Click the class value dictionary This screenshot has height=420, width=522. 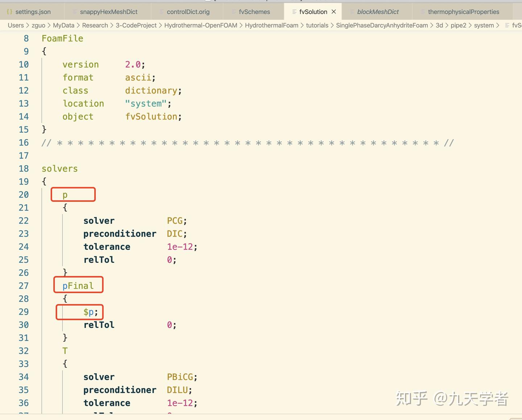coord(151,91)
